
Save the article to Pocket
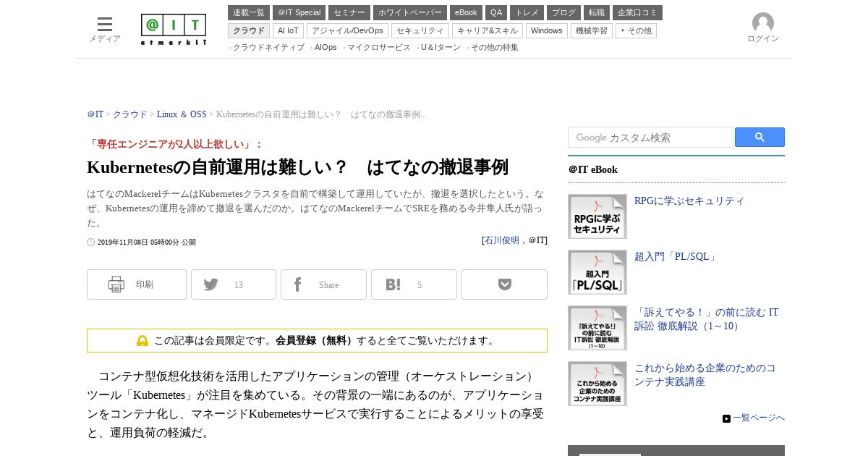504,284
